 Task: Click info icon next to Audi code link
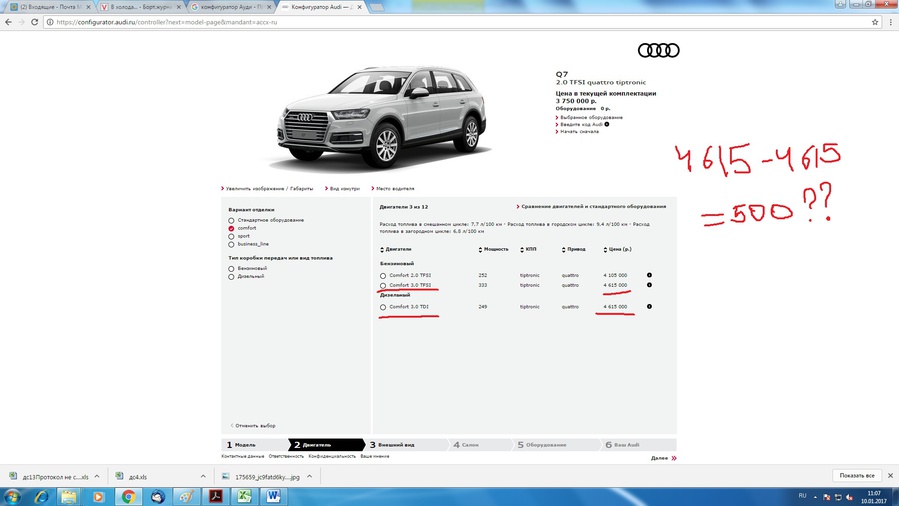(x=607, y=124)
